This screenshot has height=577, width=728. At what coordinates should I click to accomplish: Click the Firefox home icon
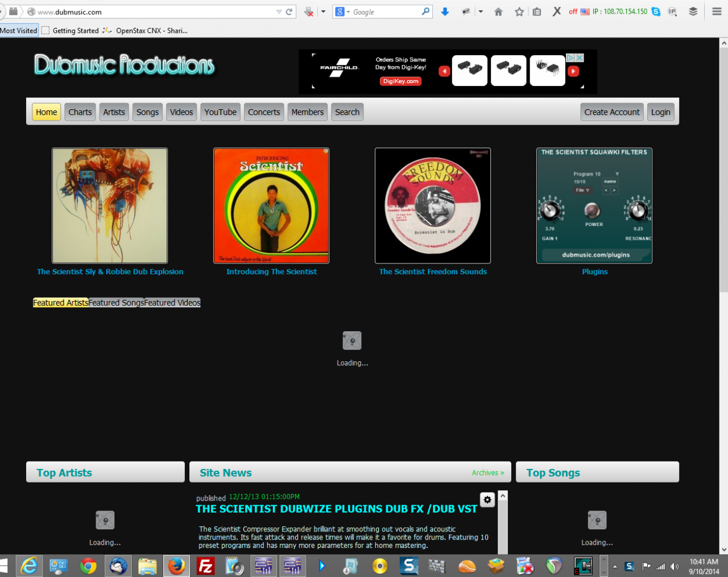click(498, 11)
